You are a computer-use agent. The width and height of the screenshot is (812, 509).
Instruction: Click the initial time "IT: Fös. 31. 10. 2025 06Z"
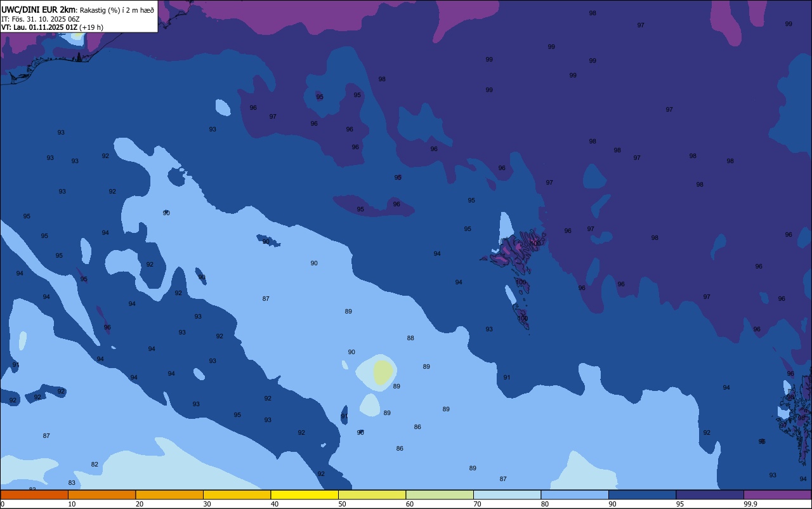pos(41,19)
